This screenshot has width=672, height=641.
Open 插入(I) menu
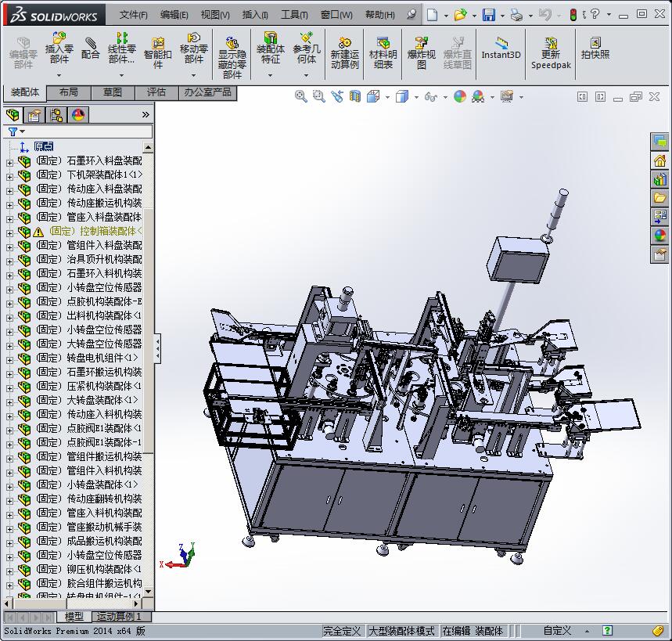pyautogui.click(x=255, y=15)
